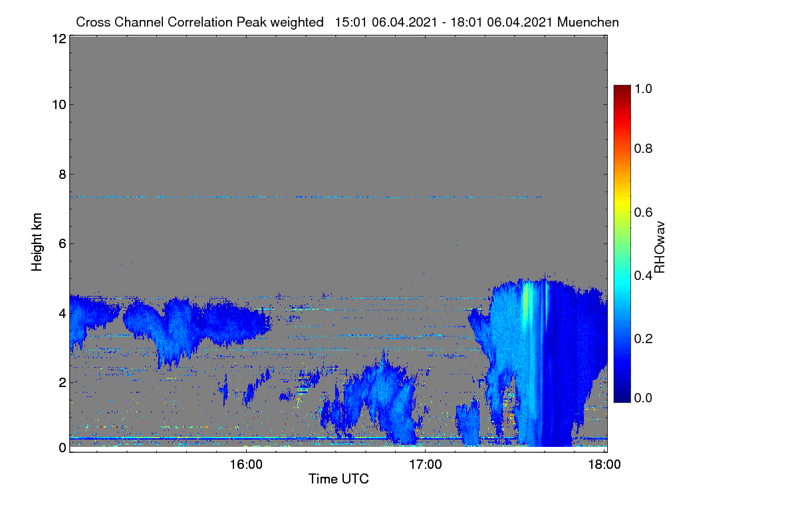Click the date range text '15:01 06.04.2021 - 18:01 06.04.2021'
The image size is (798, 532).
coord(444,22)
